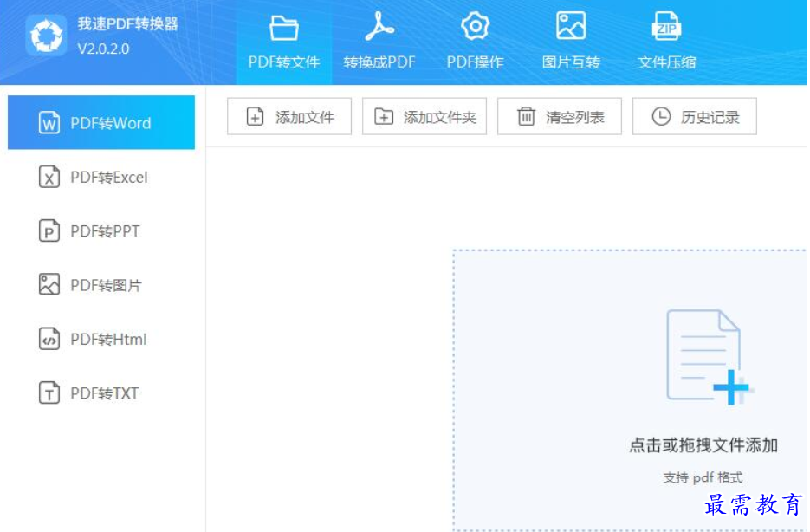Click the code icon beside PDF转Html
Image resolution: width=810 pixels, height=532 pixels.
(49, 339)
